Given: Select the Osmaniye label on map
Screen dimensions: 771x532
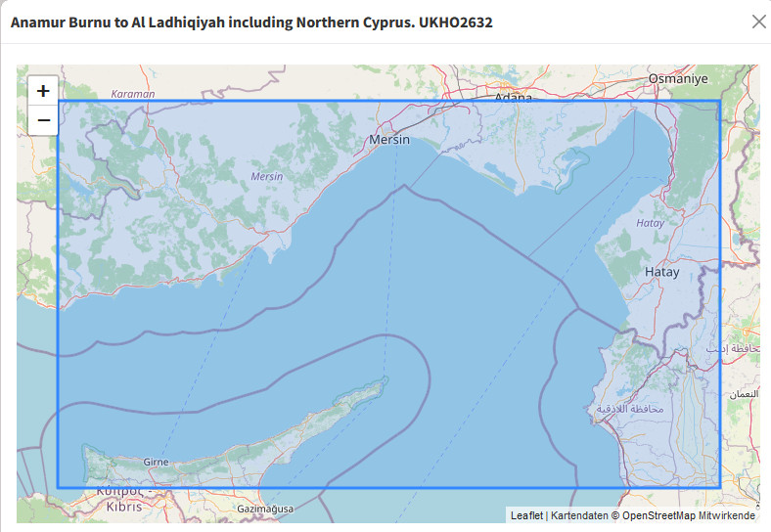Looking at the screenshot, I should point(677,78).
